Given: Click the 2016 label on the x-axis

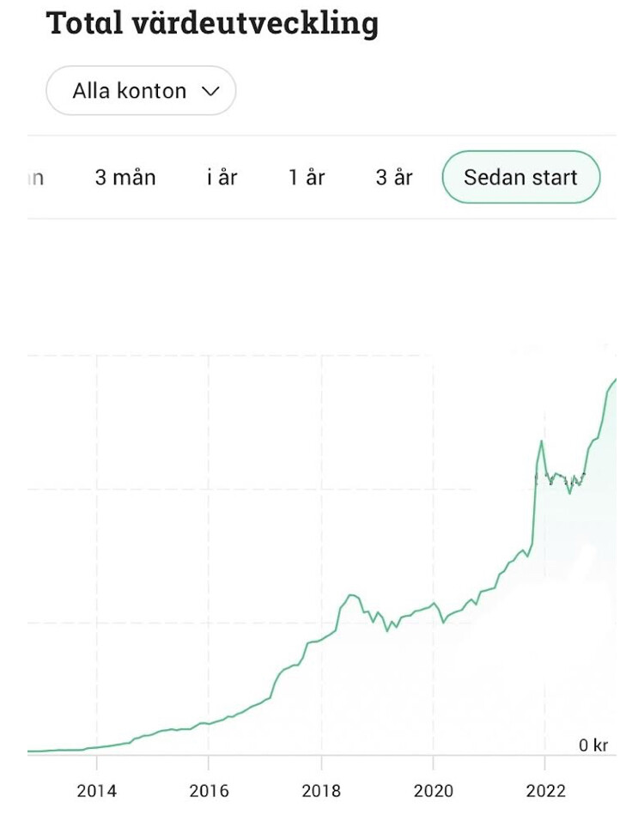Looking at the screenshot, I should [209, 791].
